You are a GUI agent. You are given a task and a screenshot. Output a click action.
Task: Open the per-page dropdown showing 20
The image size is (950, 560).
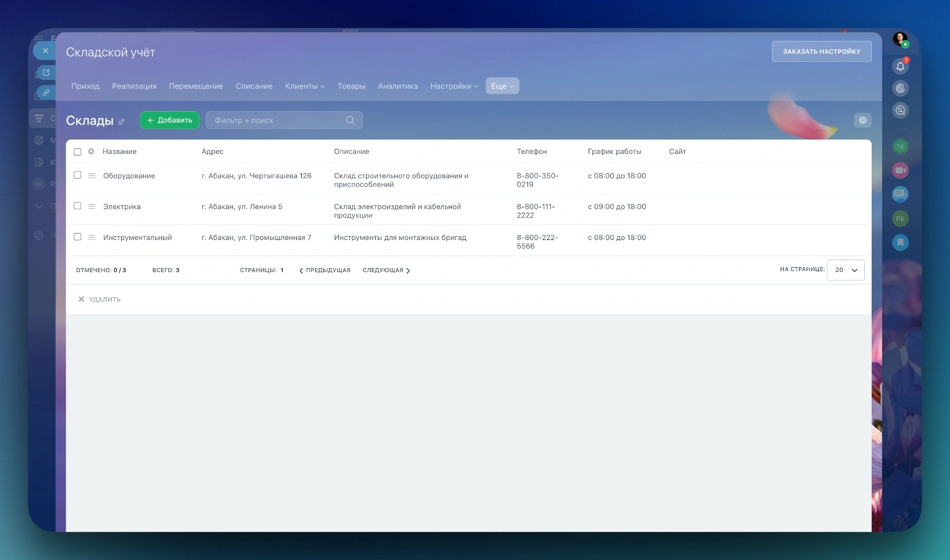845,270
